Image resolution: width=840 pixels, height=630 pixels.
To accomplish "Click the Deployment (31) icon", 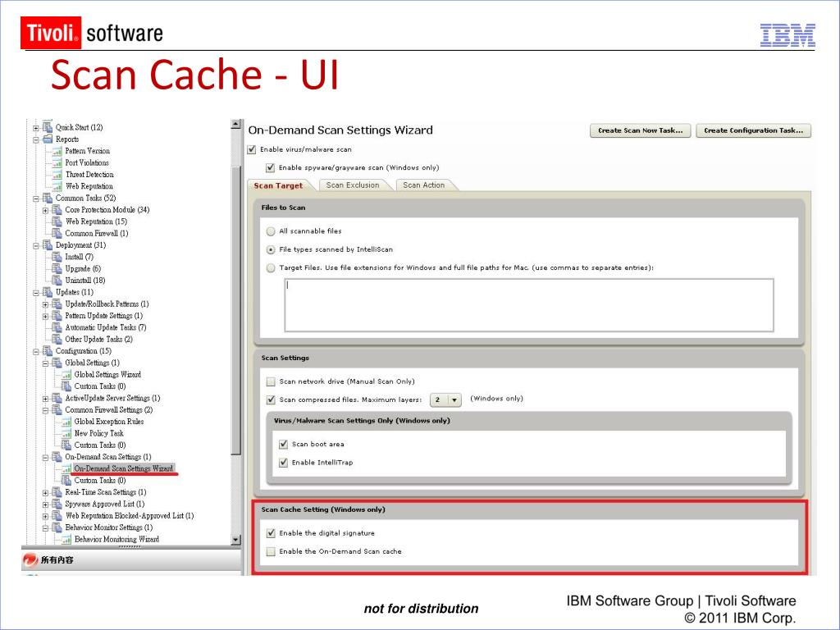I will click(47, 244).
